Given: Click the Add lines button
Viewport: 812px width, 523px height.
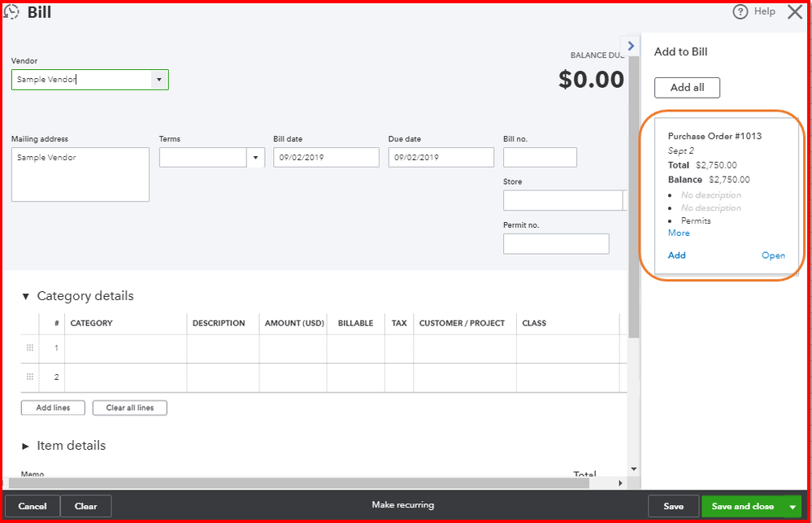Looking at the screenshot, I should tap(53, 408).
